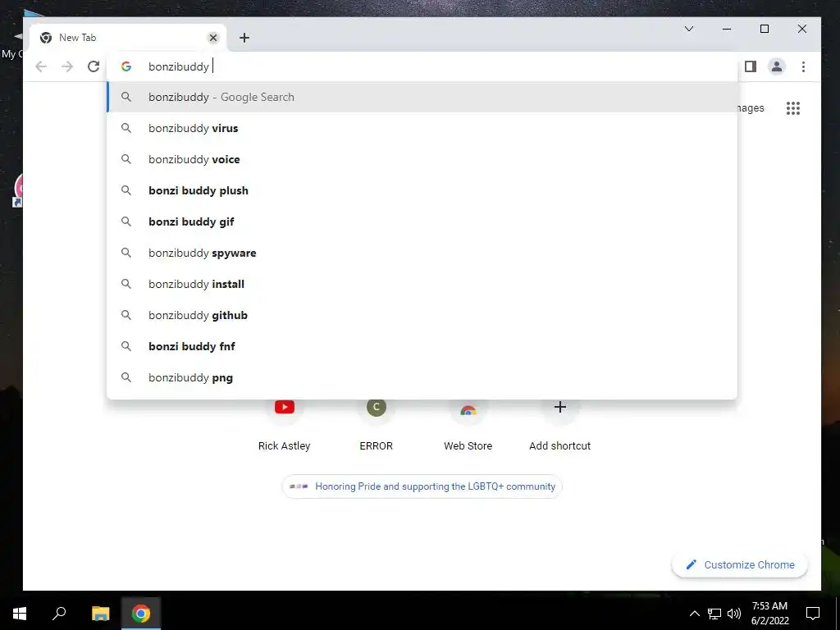This screenshot has height=630, width=840.
Task: Reload the page with the refresh icon
Action: coord(94,66)
